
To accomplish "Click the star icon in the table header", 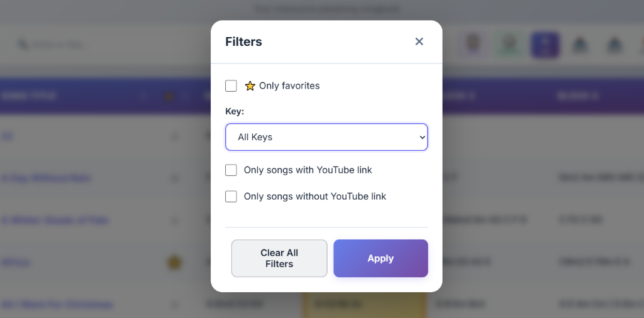I will pyautogui.click(x=169, y=96).
